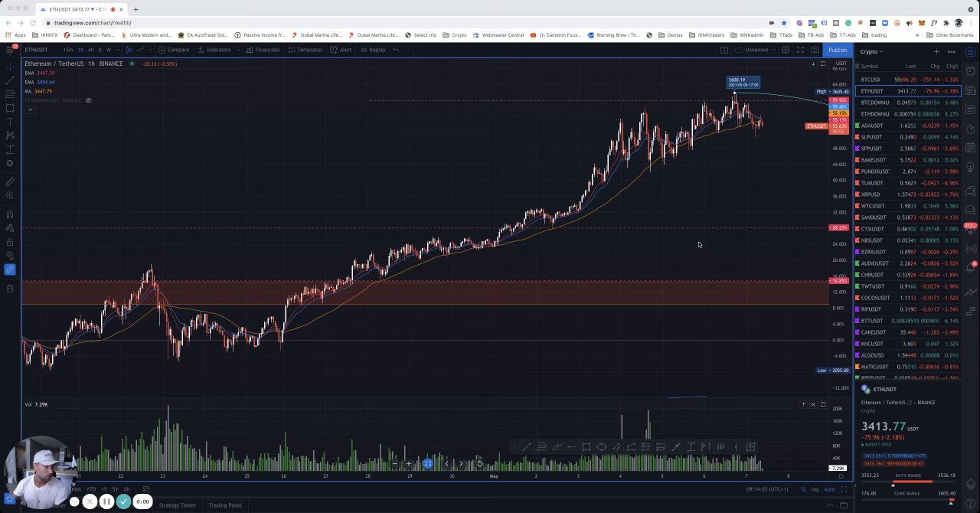
Task: Toggle visibility eye of hidden ETHDOWNUSDT indicator
Action: point(88,100)
